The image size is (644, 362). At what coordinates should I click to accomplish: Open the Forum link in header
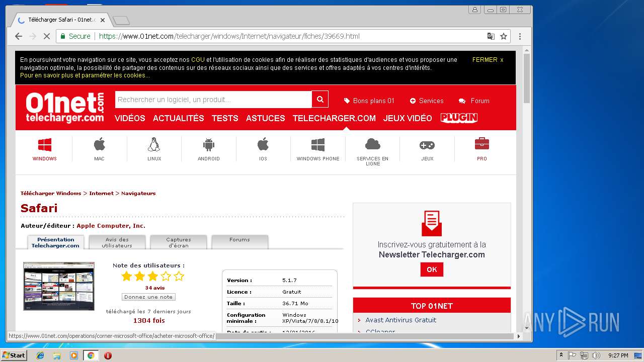tap(474, 101)
